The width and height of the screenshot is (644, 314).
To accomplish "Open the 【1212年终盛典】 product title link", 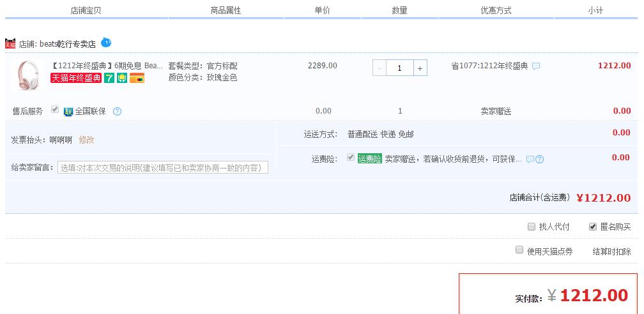I will click(107, 66).
